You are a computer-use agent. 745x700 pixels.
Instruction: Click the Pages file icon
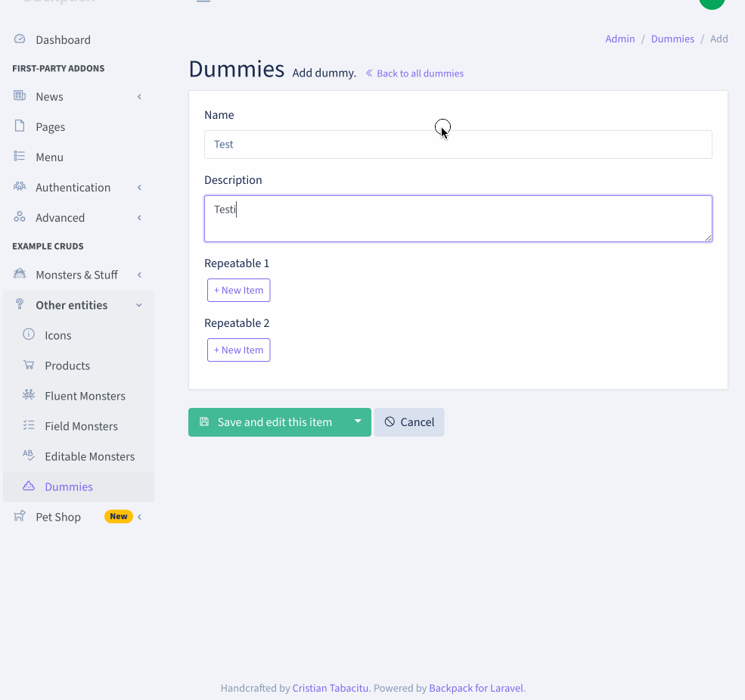point(19,126)
